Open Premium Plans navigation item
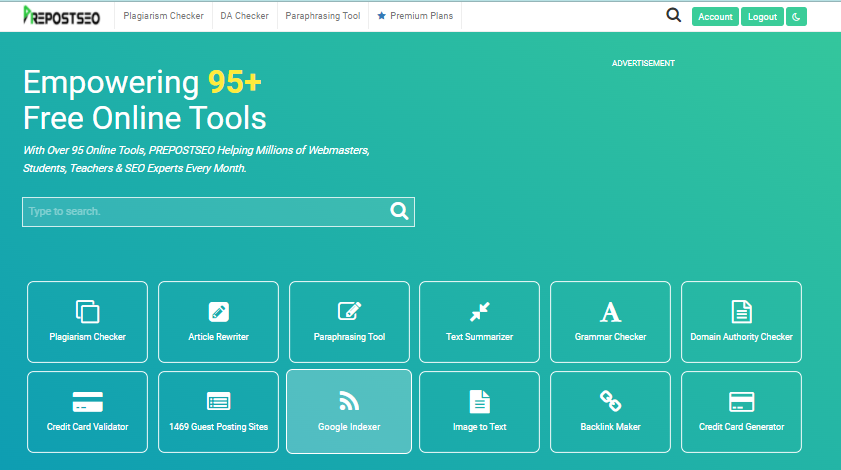Screen dimensions: 841x470 [x=415, y=16]
